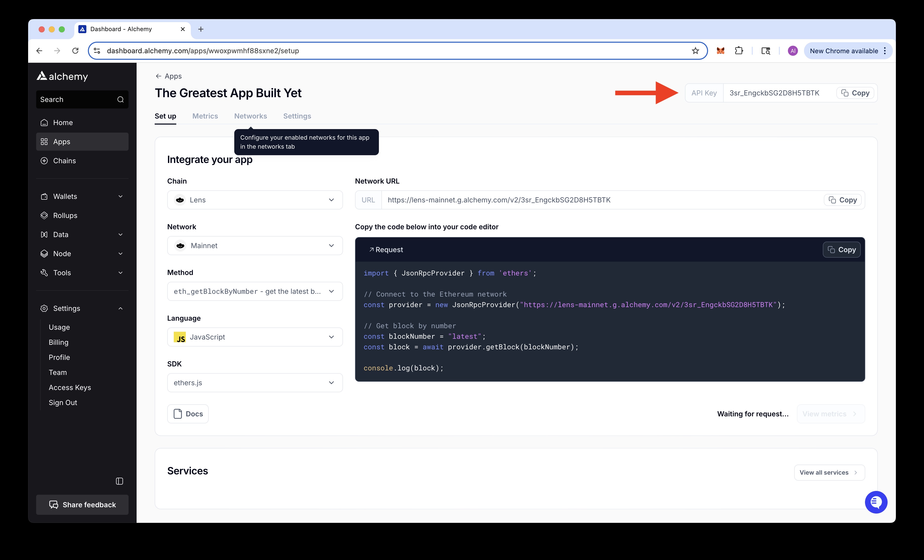Viewport: 924px width, 560px height.
Task: Click the browser address bar
Action: click(397, 51)
